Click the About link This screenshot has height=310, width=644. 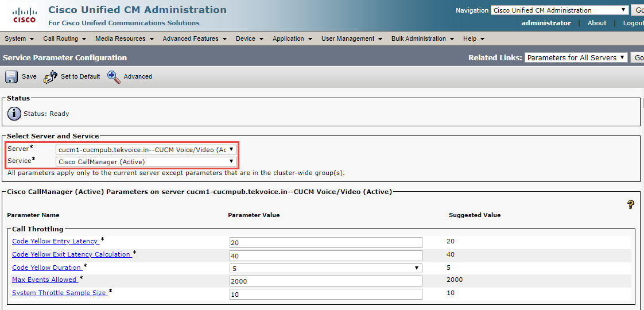tap(597, 23)
